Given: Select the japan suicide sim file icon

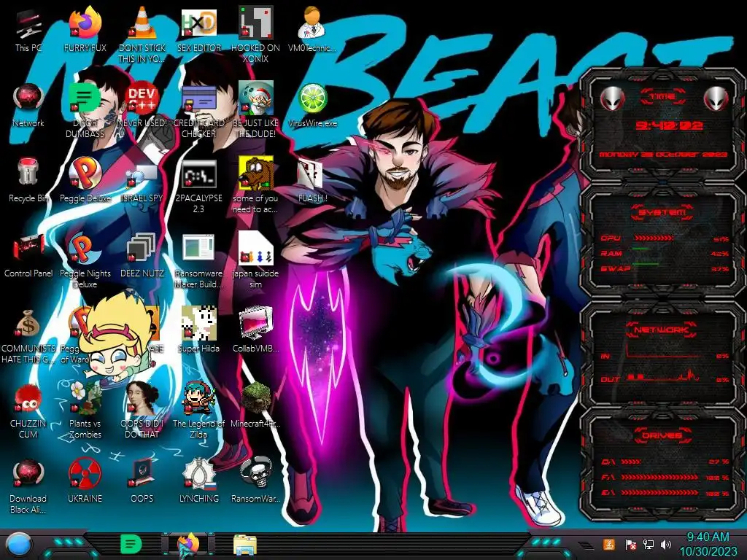Looking at the screenshot, I should click(255, 249).
